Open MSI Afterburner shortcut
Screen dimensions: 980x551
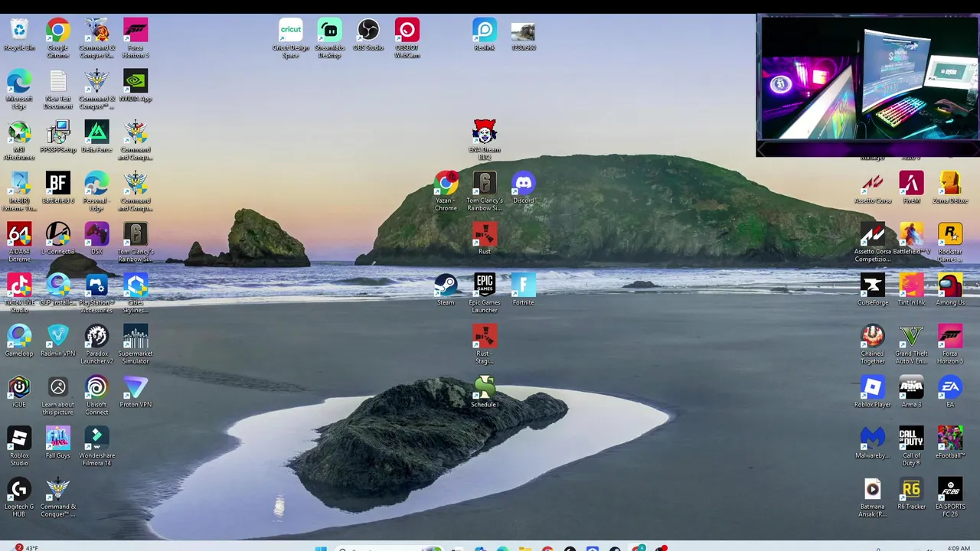[x=19, y=140]
